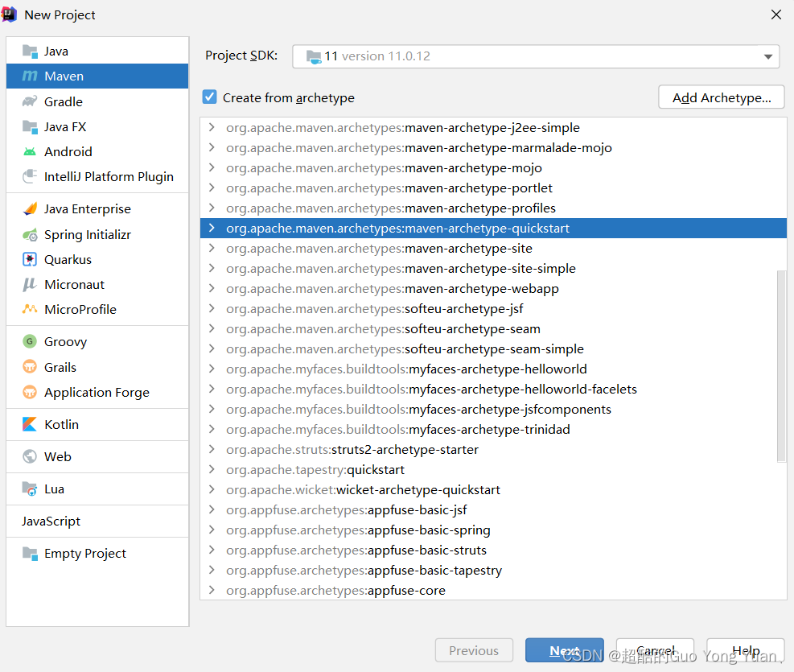Click the Java FX folder icon

(30, 126)
